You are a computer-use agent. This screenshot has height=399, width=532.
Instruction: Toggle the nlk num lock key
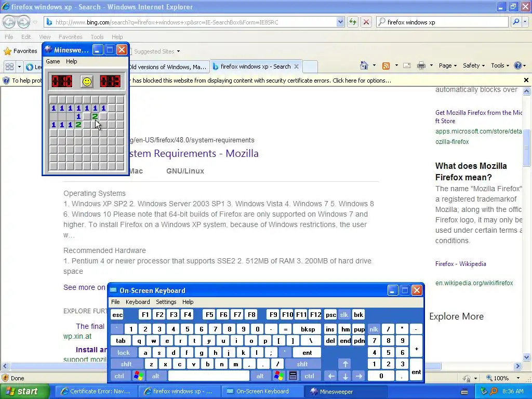pos(374,329)
